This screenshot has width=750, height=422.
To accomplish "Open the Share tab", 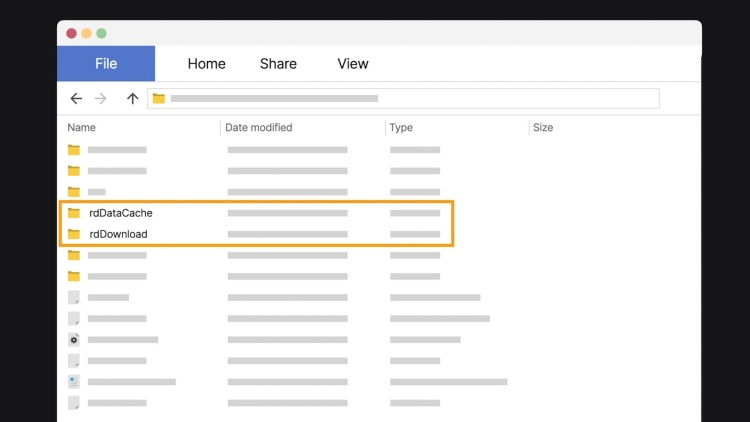I will tap(278, 64).
